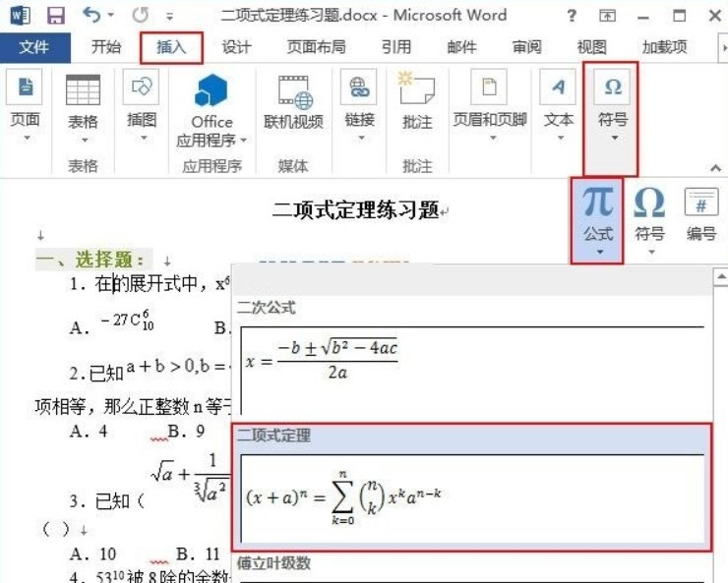Click the 页面 (Pages) icon

[25, 87]
